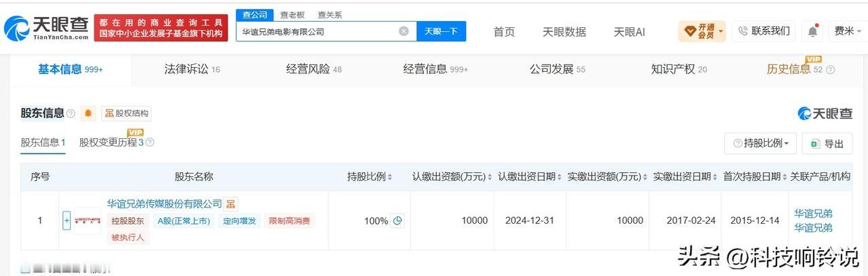Click the help icon beside 股权变更历程
Image resolution: width=868 pixels, height=276 pixels.
150,142
